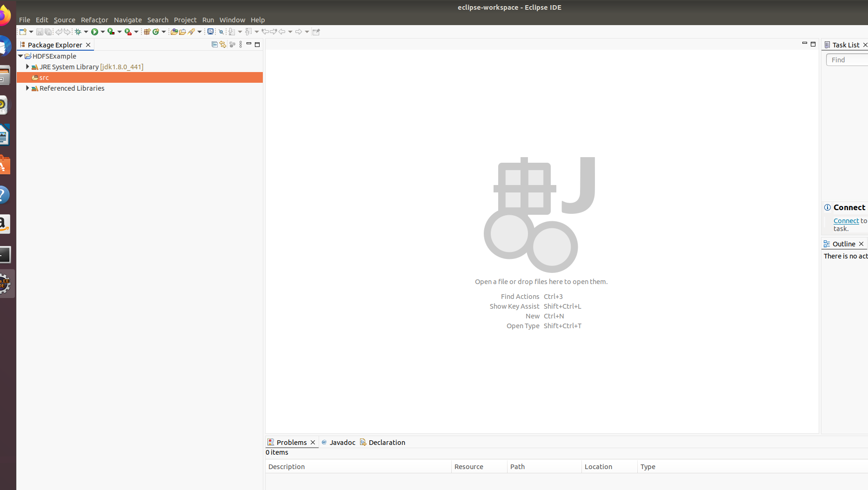Expand JRE System Library node
Screen dimensions: 868x490
tap(27, 66)
